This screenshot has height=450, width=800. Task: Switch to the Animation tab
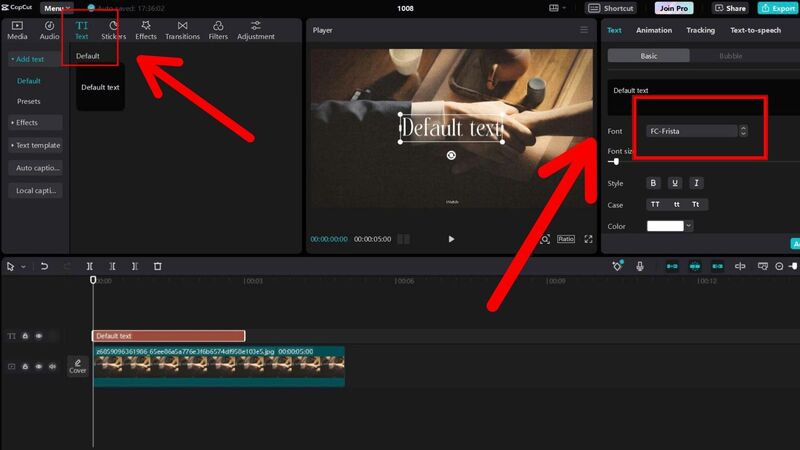coord(654,30)
